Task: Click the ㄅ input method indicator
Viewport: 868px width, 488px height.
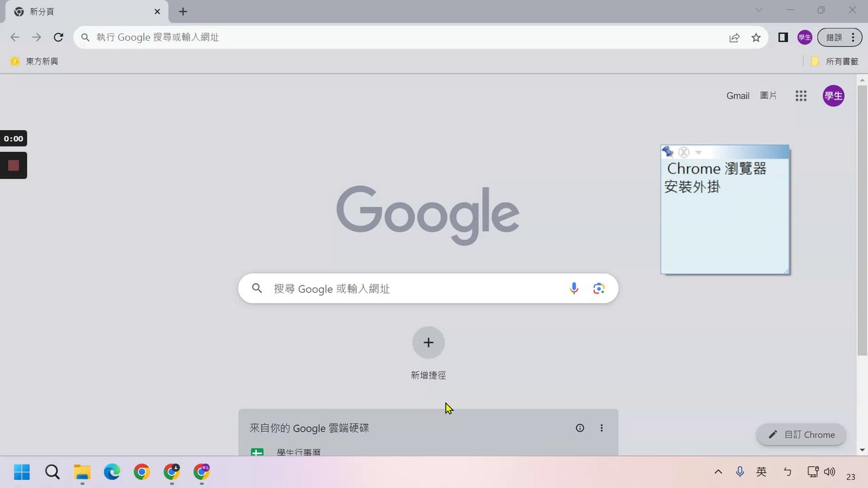Action: pyautogui.click(x=787, y=472)
